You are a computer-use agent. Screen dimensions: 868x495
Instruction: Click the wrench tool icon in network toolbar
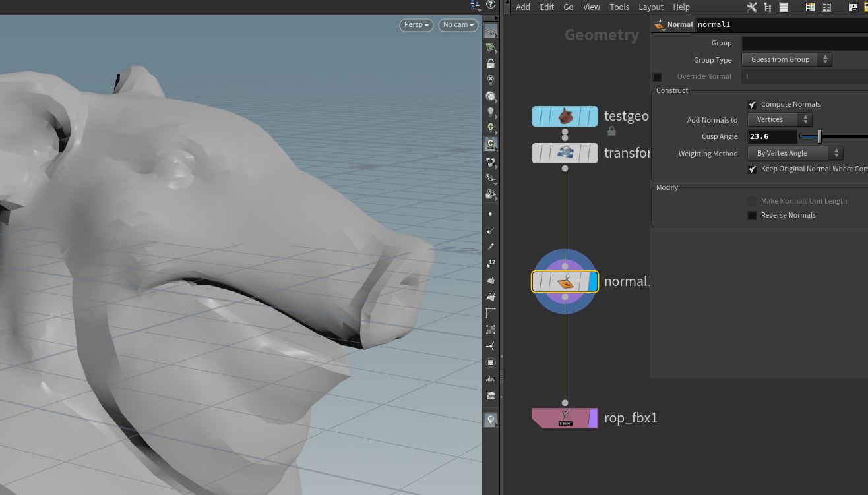(x=751, y=7)
